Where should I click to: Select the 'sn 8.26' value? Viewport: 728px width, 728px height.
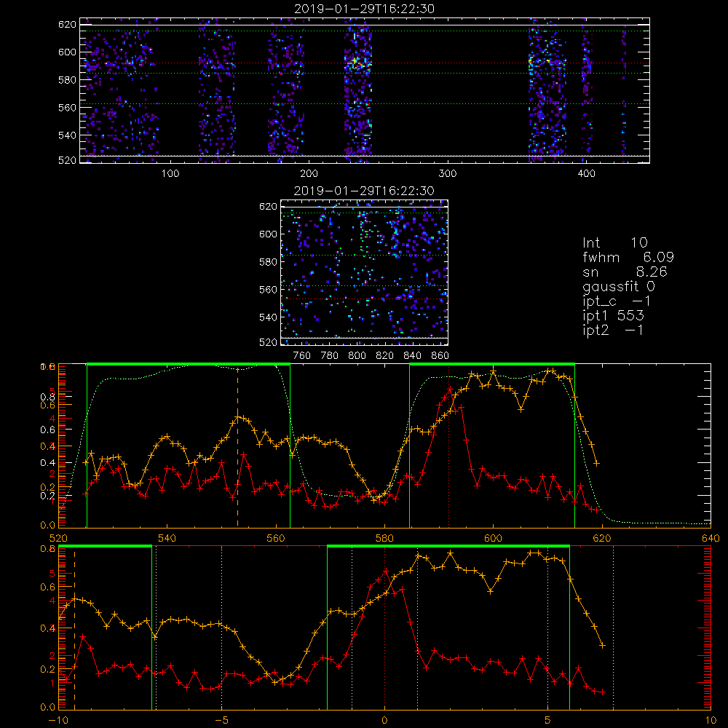click(625, 272)
